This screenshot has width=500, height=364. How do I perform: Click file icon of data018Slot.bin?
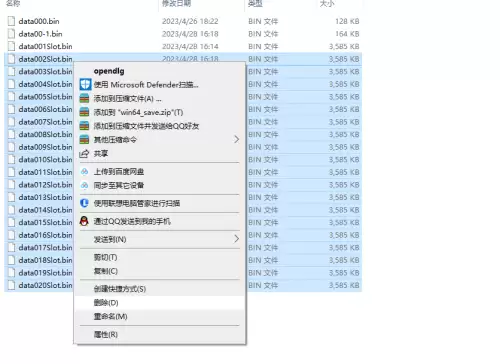tap(11, 260)
